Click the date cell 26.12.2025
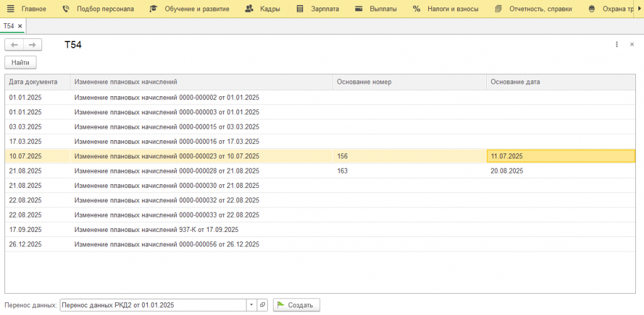Screen dimensions: 644x315 click(37, 245)
